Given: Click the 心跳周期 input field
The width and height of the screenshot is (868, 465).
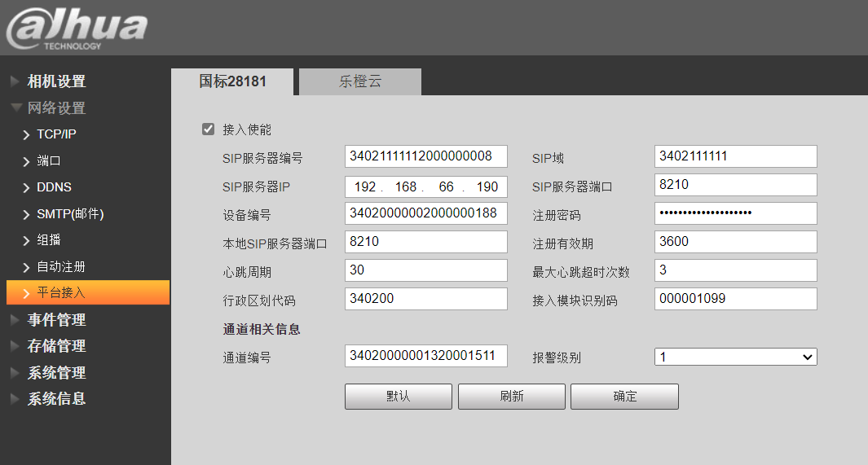Looking at the screenshot, I should (425, 270).
